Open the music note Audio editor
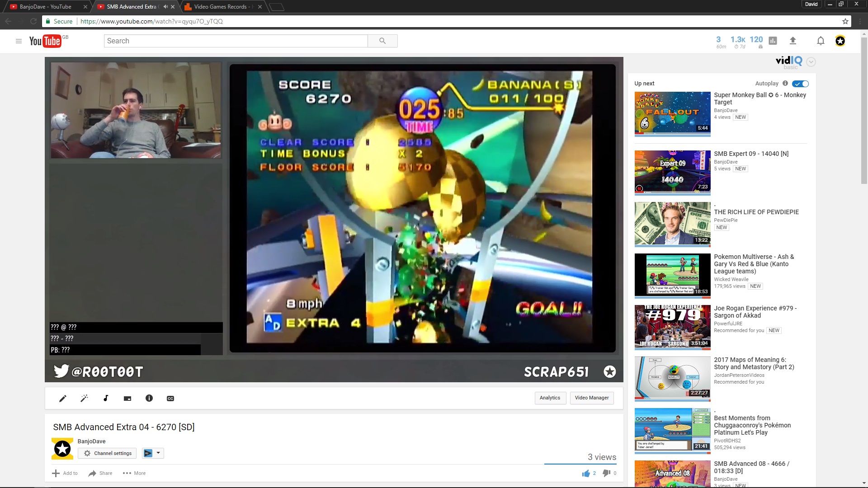 point(106,398)
